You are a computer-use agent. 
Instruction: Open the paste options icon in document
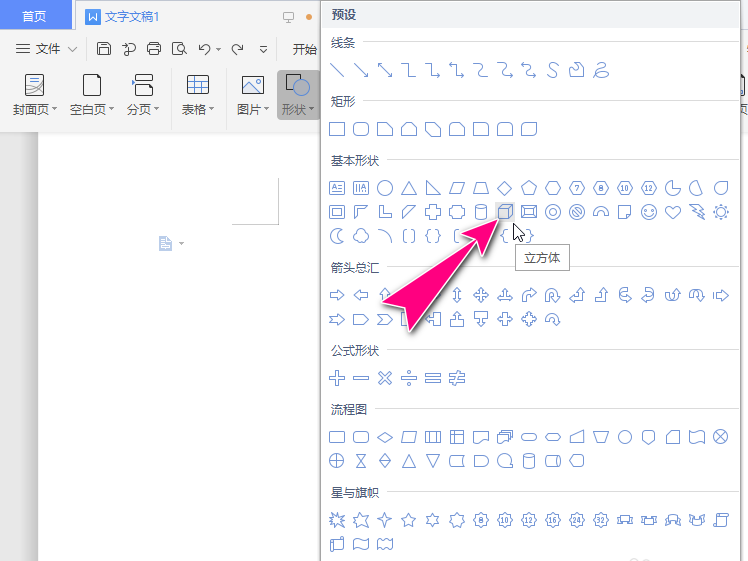166,243
